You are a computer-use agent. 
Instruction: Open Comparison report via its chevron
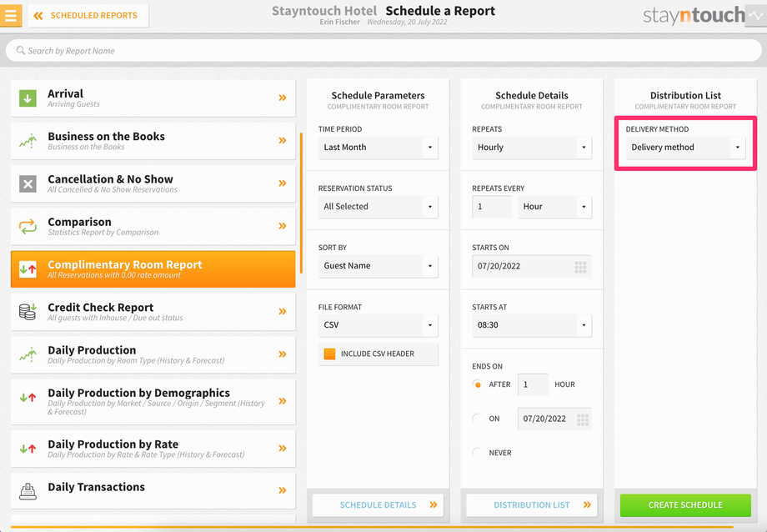tap(283, 226)
